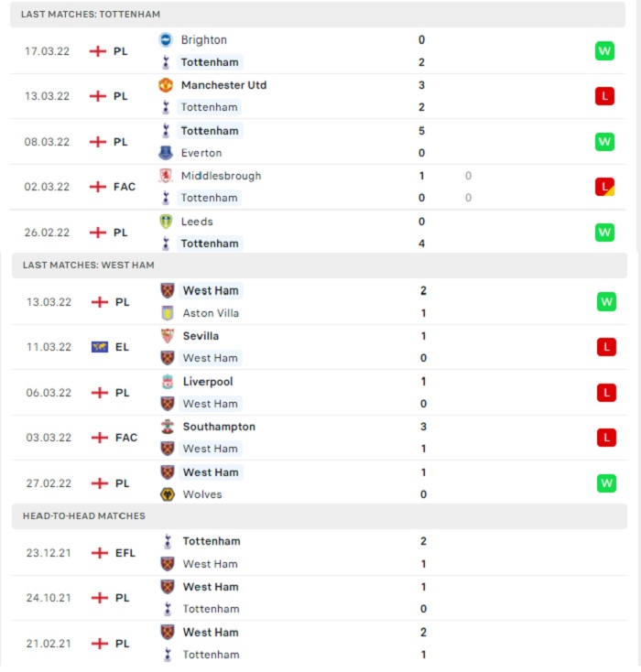
Task: Select the Tottenham team name in Everton match
Action: (210, 131)
